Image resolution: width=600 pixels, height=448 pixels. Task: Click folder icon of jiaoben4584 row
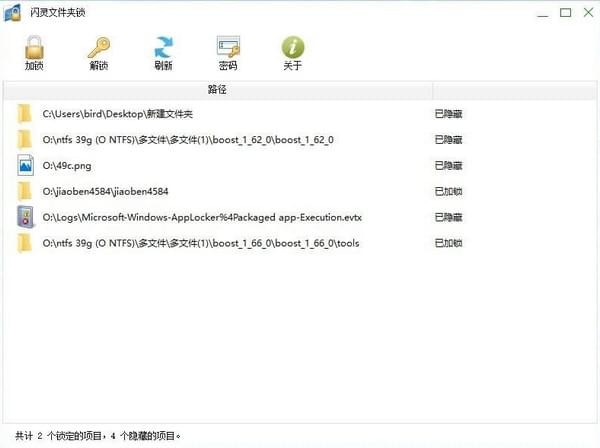(25, 191)
